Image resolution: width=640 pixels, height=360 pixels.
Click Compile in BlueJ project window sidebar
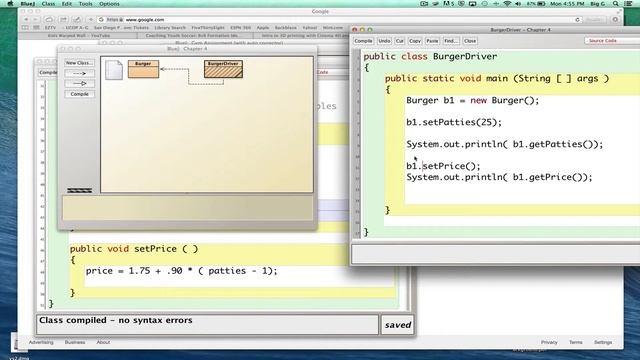click(x=79, y=94)
